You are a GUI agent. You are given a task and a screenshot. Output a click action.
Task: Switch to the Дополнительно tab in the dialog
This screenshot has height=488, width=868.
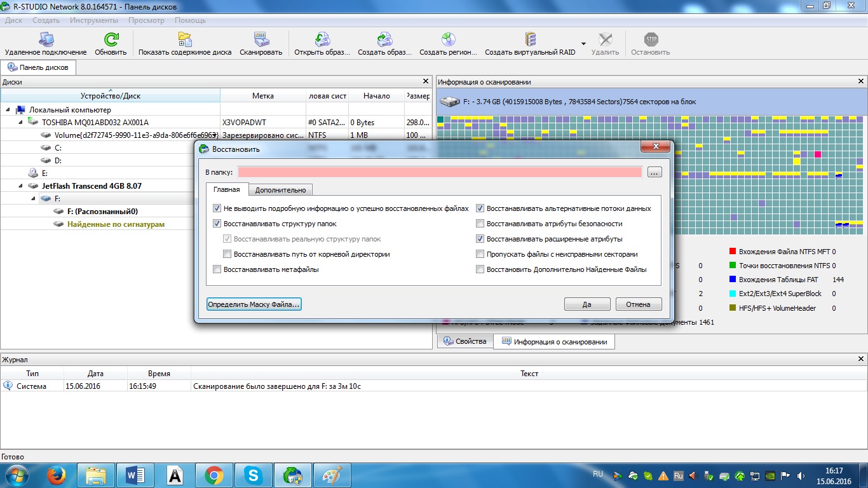click(280, 189)
